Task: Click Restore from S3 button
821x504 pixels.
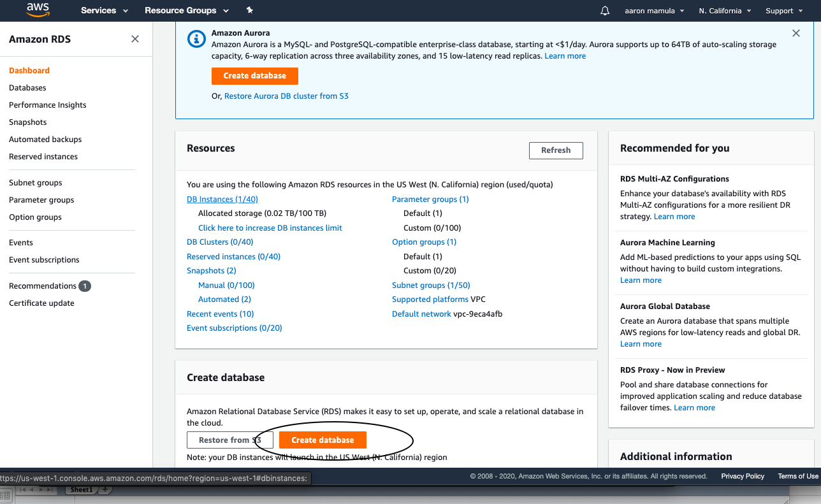Action: click(230, 440)
